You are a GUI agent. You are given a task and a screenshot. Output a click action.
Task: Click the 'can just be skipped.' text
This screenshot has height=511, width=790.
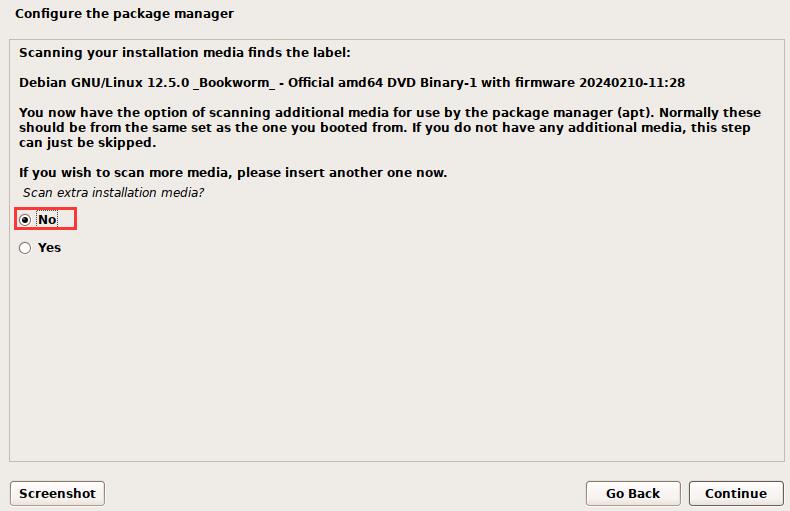coord(87,142)
